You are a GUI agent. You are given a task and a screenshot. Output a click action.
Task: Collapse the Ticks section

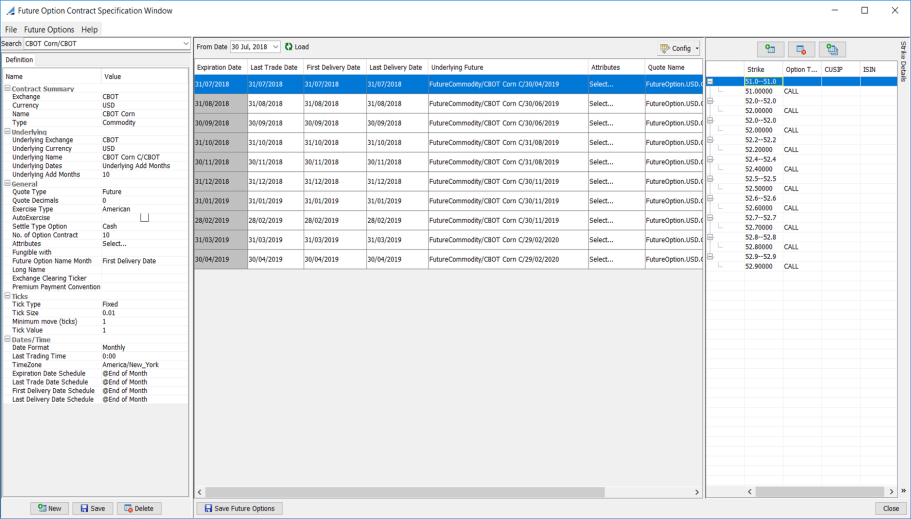tap(8, 296)
